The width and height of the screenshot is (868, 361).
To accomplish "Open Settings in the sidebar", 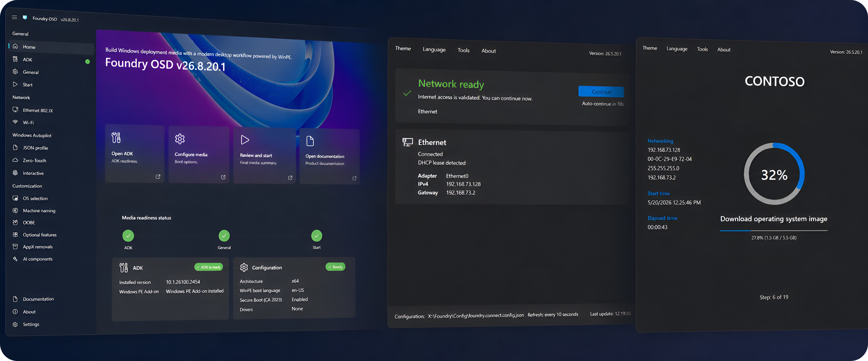I will click(x=51, y=324).
